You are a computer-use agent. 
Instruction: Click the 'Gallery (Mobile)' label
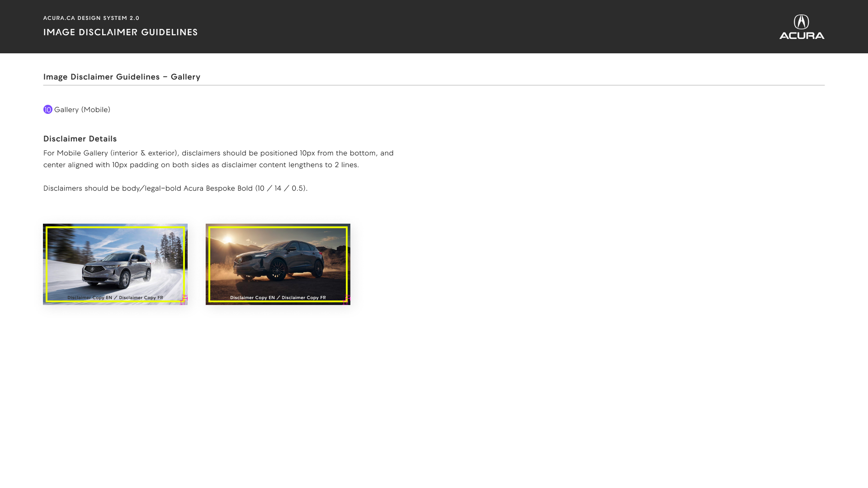pyautogui.click(x=82, y=110)
